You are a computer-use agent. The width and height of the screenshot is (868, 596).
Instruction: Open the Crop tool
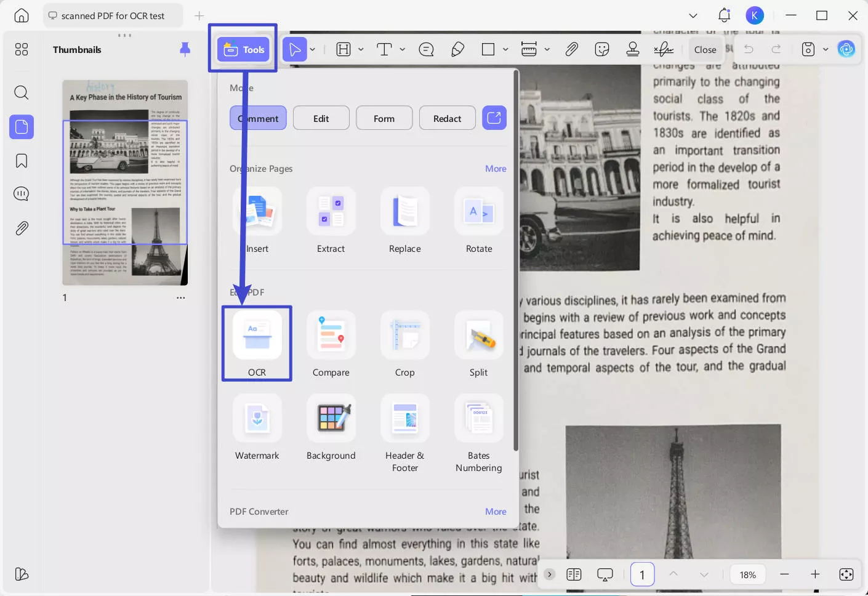point(405,344)
